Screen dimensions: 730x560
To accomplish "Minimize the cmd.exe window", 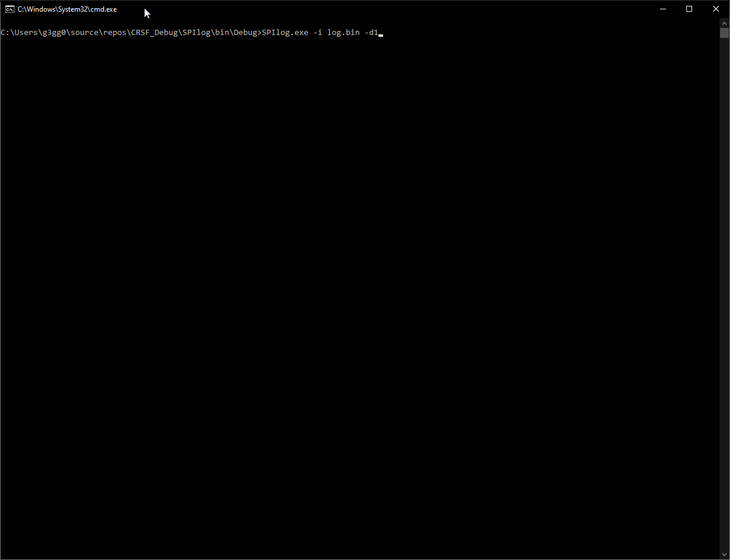I will (663, 9).
